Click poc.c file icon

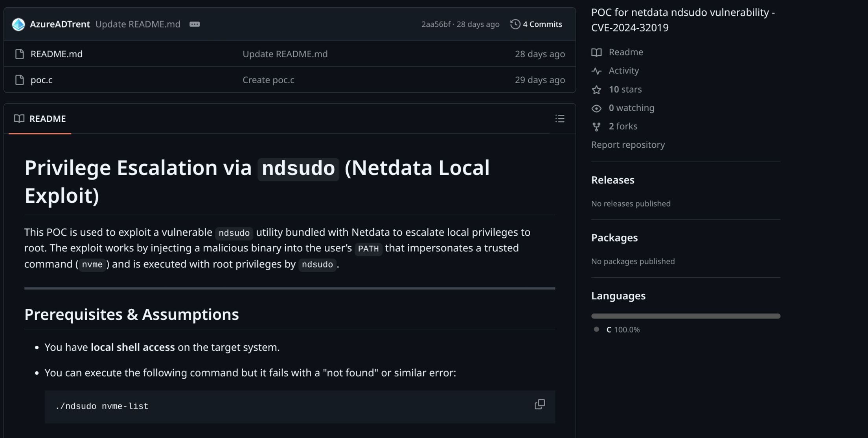tap(20, 80)
